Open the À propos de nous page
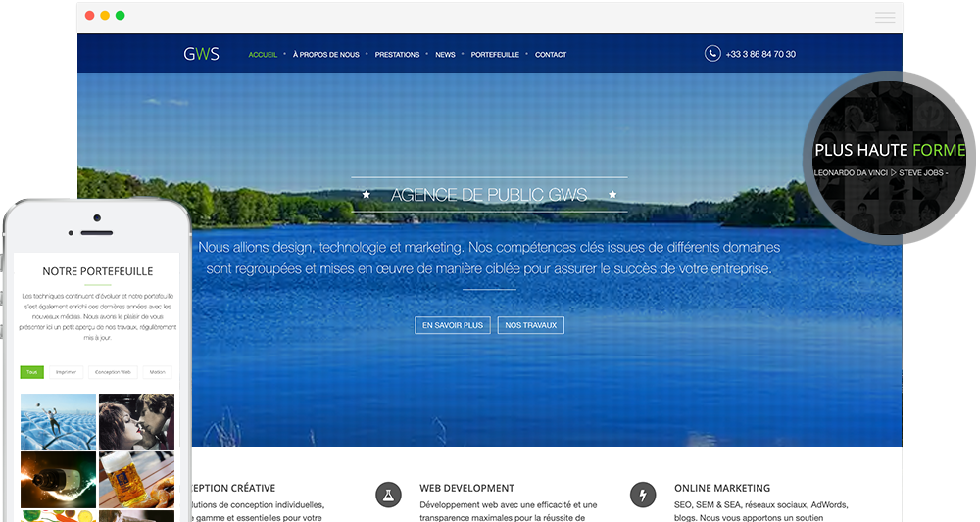Image resolution: width=980 pixels, height=522 pixels. 325,55
